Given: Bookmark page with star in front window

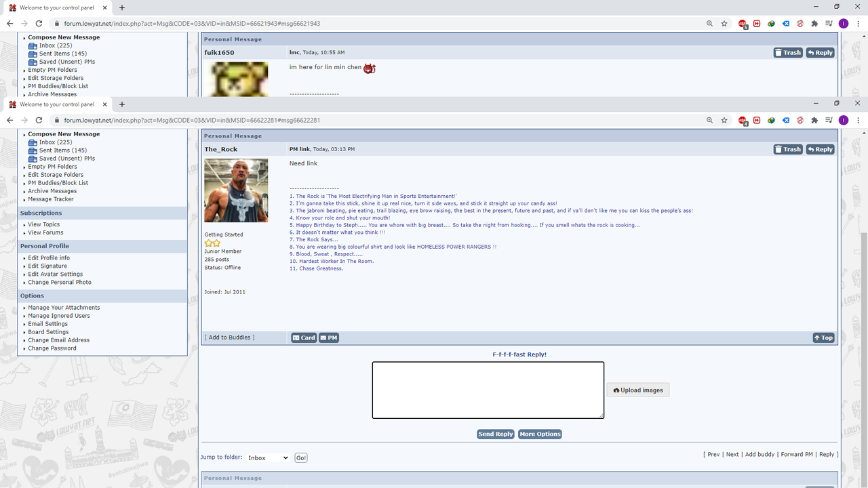Looking at the screenshot, I should pyautogui.click(x=724, y=120).
